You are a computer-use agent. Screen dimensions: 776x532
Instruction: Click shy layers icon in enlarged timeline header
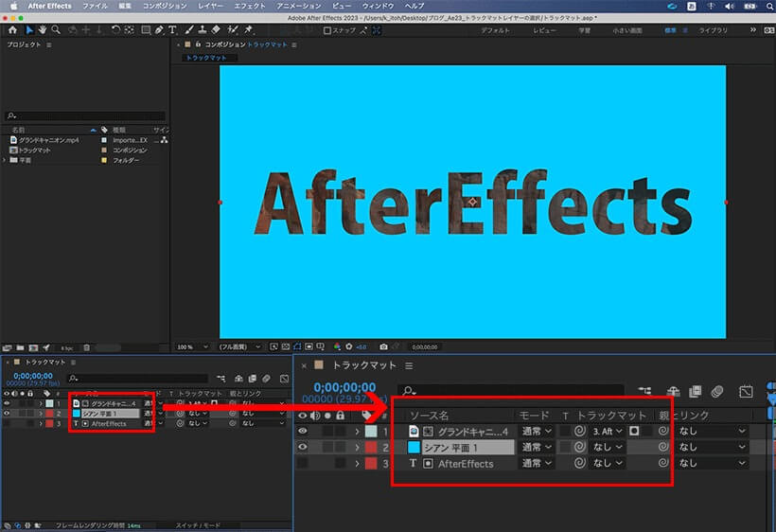[x=673, y=392]
